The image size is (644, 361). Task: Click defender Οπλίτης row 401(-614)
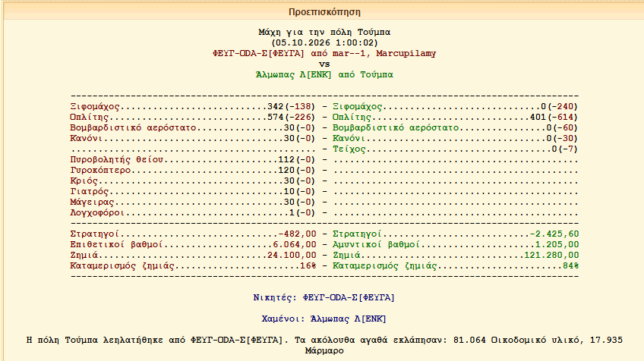click(456, 118)
